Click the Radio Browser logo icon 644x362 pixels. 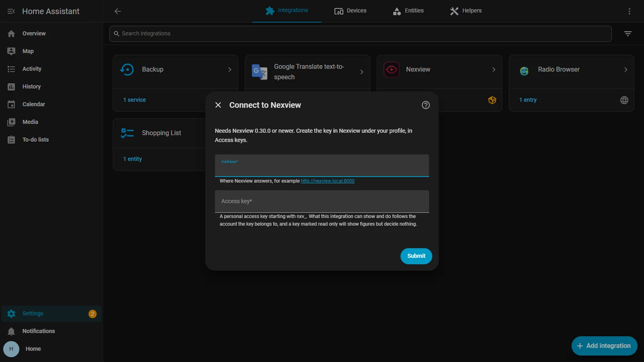pyautogui.click(x=524, y=71)
